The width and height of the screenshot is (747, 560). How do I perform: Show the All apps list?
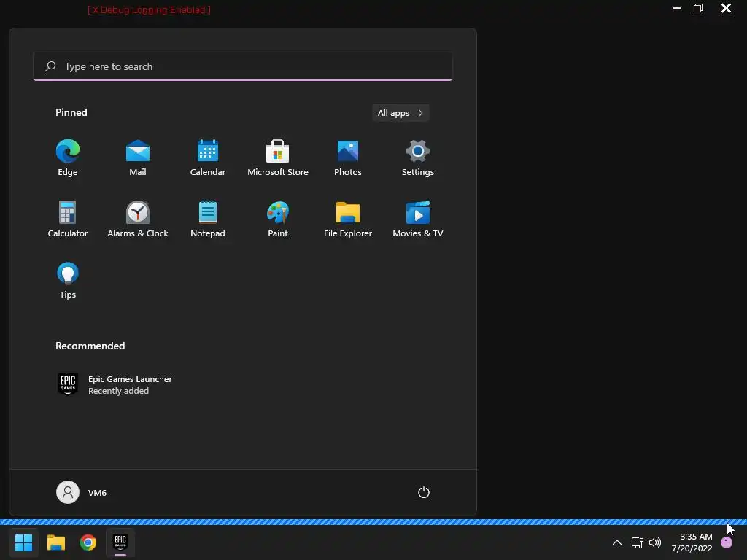(x=400, y=113)
